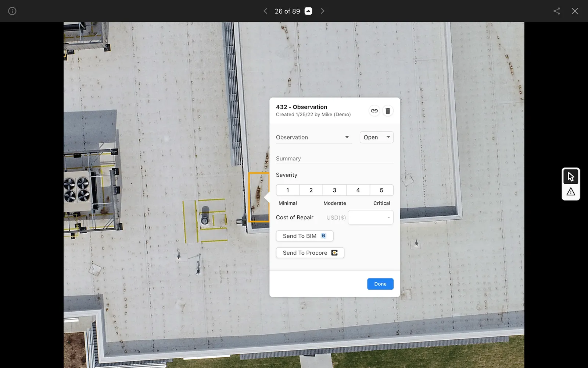Set severity level 4 on the scale
The height and width of the screenshot is (368, 588).
click(x=358, y=190)
